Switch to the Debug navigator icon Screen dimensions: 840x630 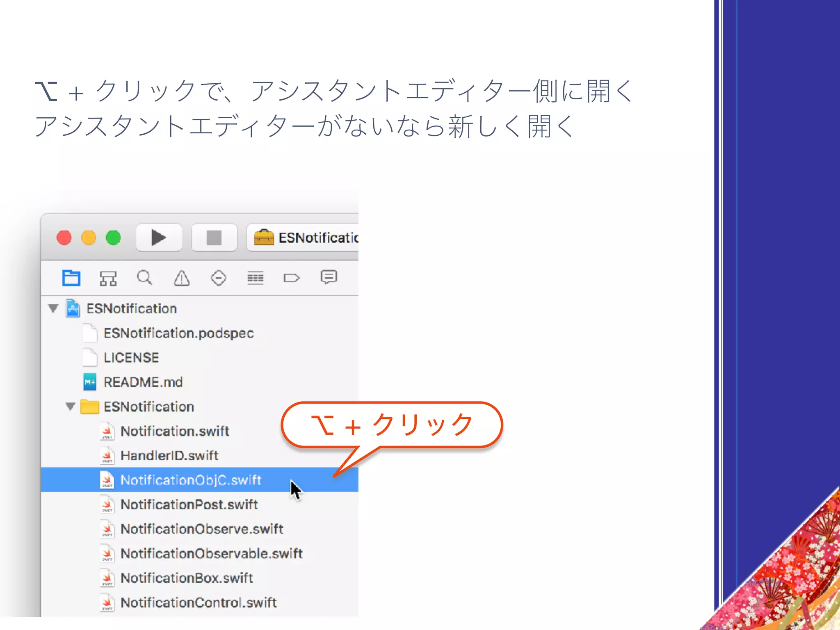(255, 278)
